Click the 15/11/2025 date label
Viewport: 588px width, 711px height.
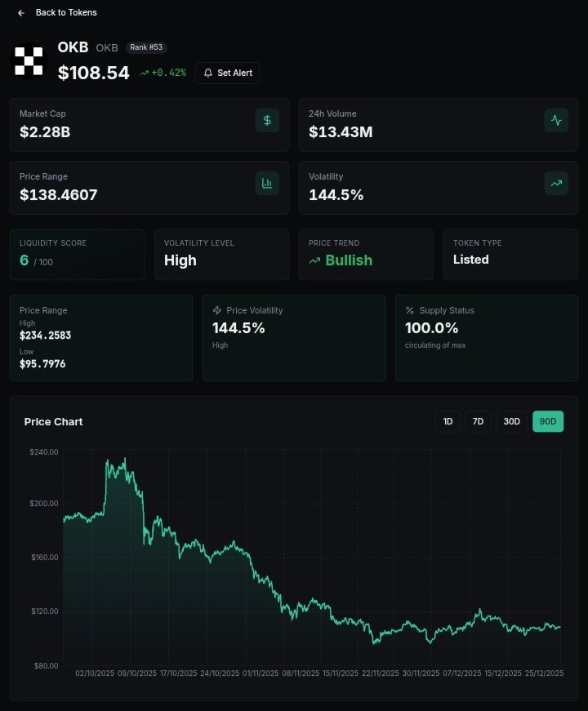point(341,673)
